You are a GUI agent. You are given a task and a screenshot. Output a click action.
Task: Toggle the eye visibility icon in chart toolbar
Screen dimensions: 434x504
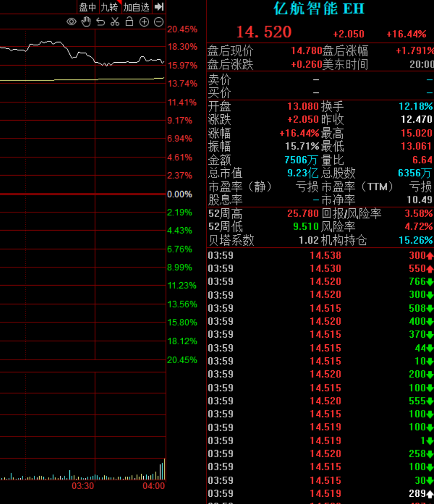[x=71, y=22]
